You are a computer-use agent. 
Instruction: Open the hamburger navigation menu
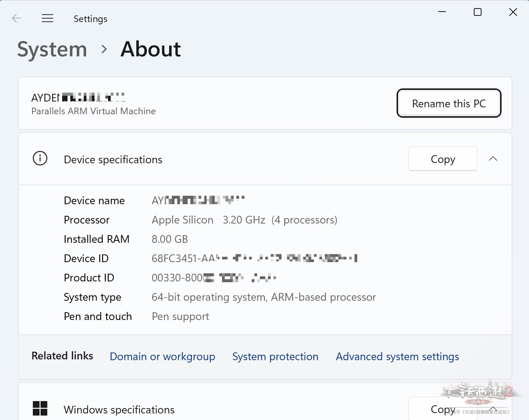tap(47, 18)
